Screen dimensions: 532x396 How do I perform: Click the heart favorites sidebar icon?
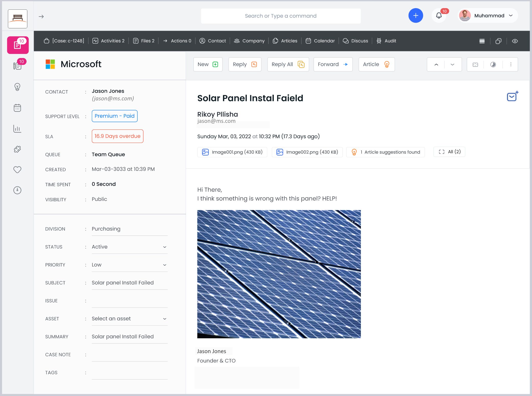click(x=17, y=170)
